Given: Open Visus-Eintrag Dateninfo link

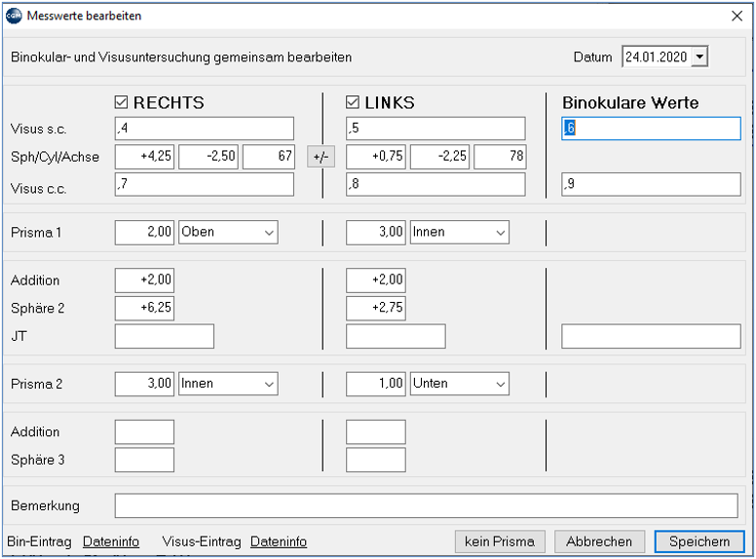Looking at the screenshot, I should [x=279, y=541].
